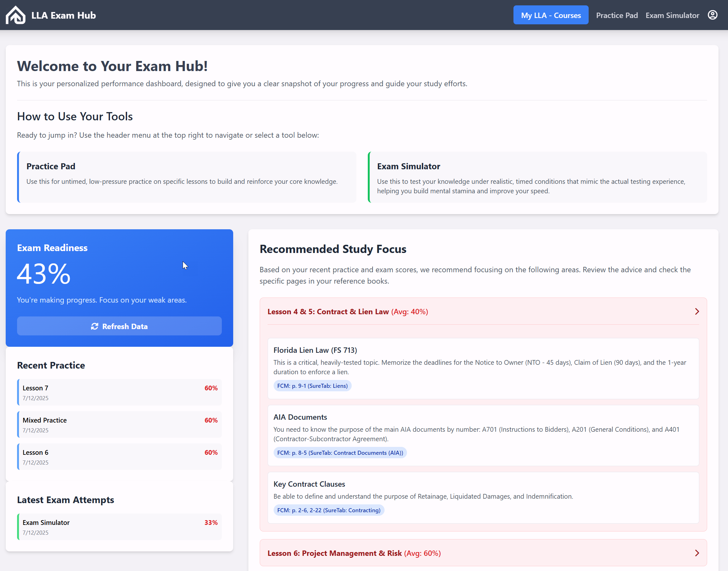
Task: Open FCM p. 8-5 AIA reference tag
Action: [x=340, y=453]
